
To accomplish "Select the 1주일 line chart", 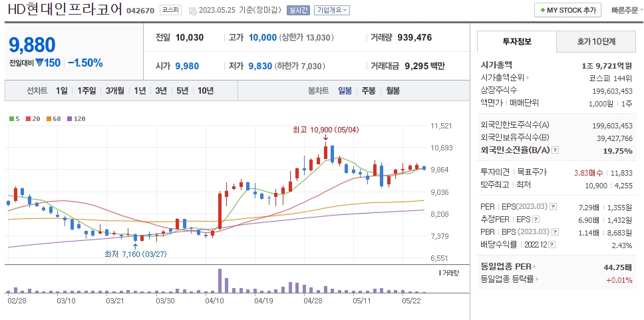I will [x=86, y=90].
